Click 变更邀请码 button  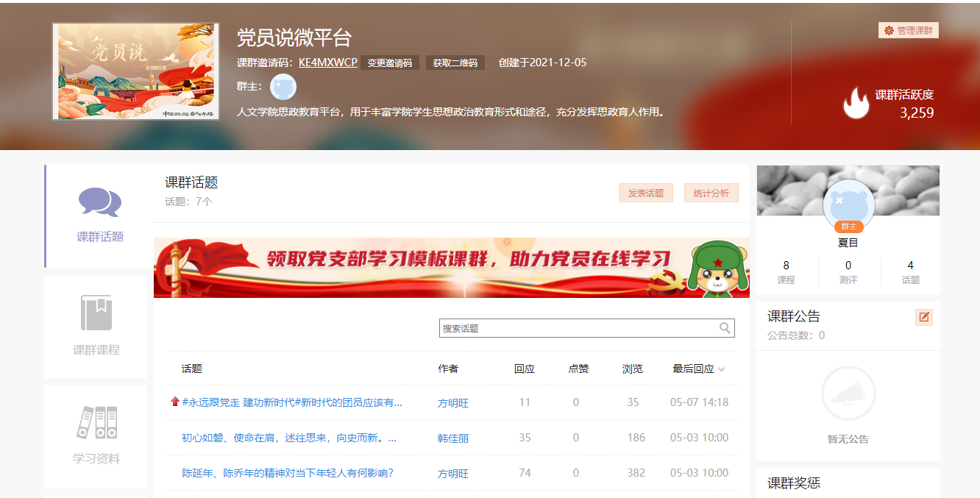390,63
